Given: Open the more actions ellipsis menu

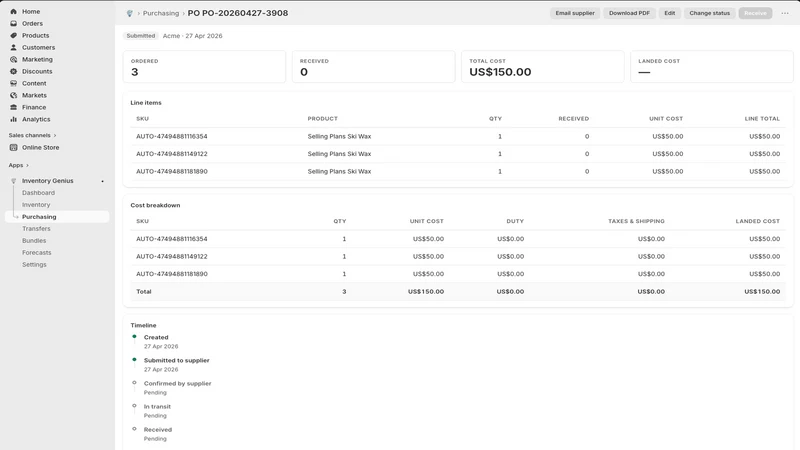Looking at the screenshot, I should (785, 13).
